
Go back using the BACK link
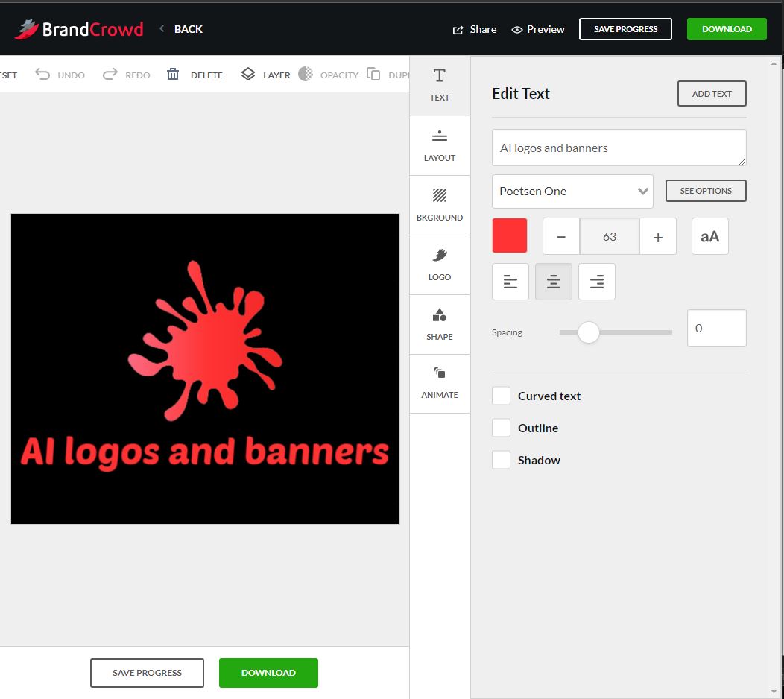[x=188, y=29]
